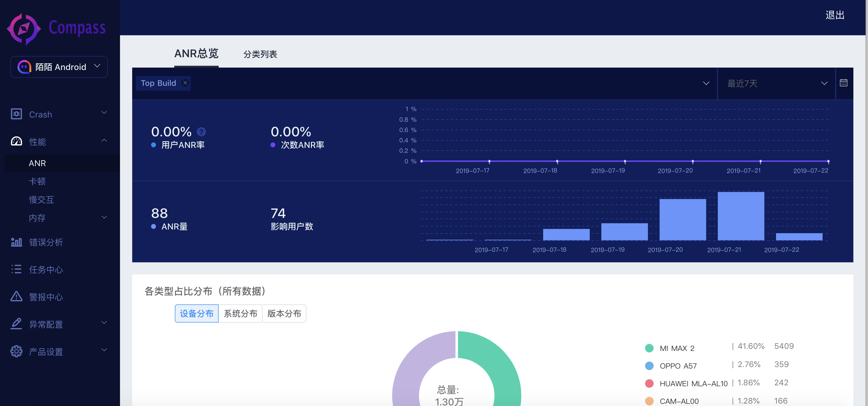Image resolution: width=868 pixels, height=406 pixels.
Task: Click the 2019-07-18 bar in ANR chart
Action: coord(566,235)
